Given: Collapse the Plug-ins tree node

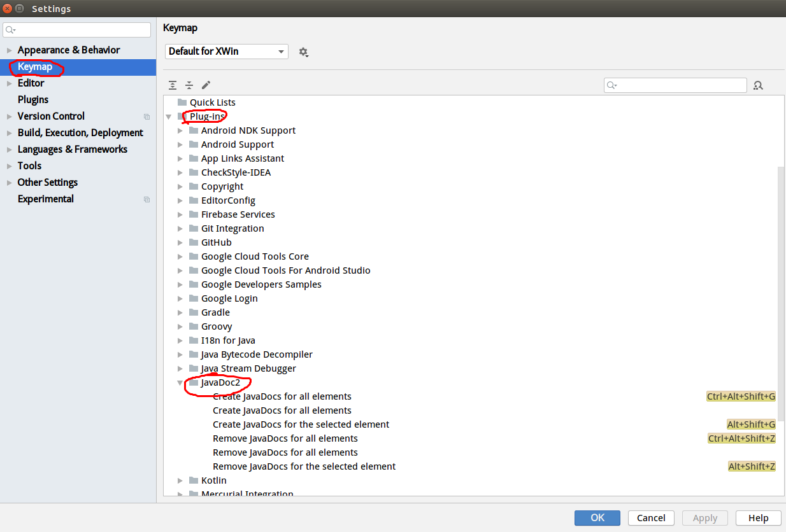Looking at the screenshot, I should click(x=169, y=116).
